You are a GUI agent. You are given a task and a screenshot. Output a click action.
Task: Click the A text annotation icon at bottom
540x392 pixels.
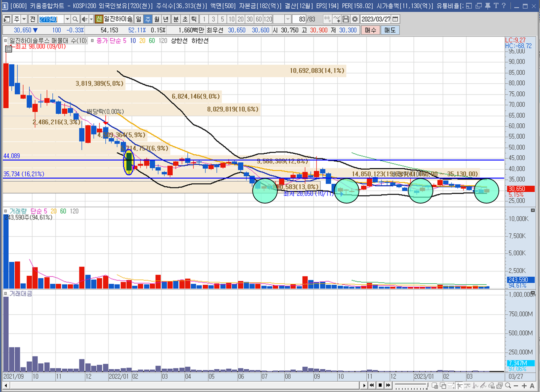point(532,385)
